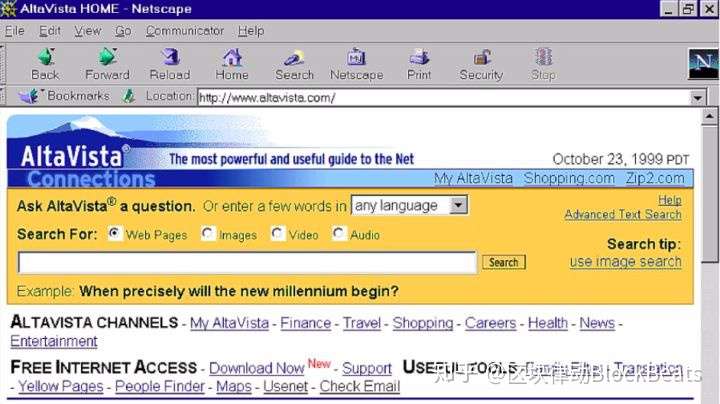Click the Back toolbar icon
This screenshot has height=404, width=720.
(45, 57)
